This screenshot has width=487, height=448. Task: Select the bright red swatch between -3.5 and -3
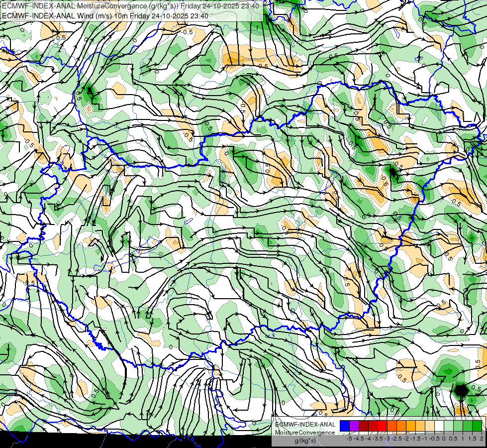pos(383,426)
